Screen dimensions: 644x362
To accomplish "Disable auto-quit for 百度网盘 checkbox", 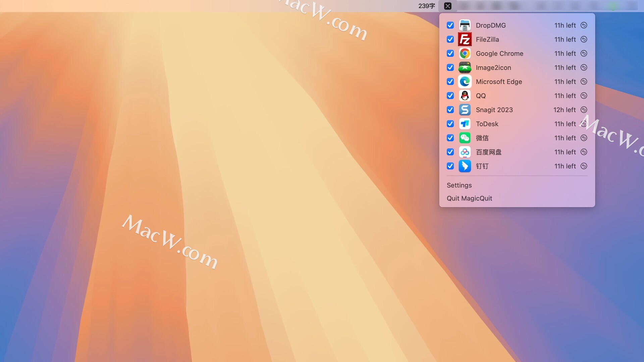I will click(450, 152).
